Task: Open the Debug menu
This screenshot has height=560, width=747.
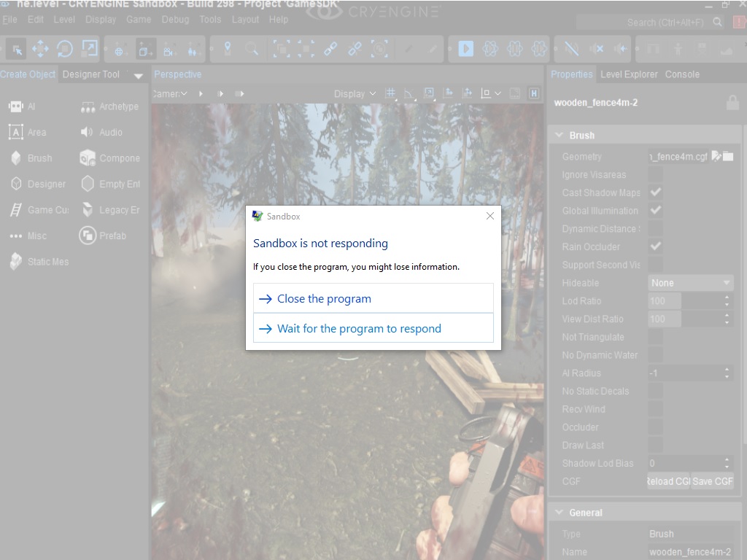Action: (175, 20)
